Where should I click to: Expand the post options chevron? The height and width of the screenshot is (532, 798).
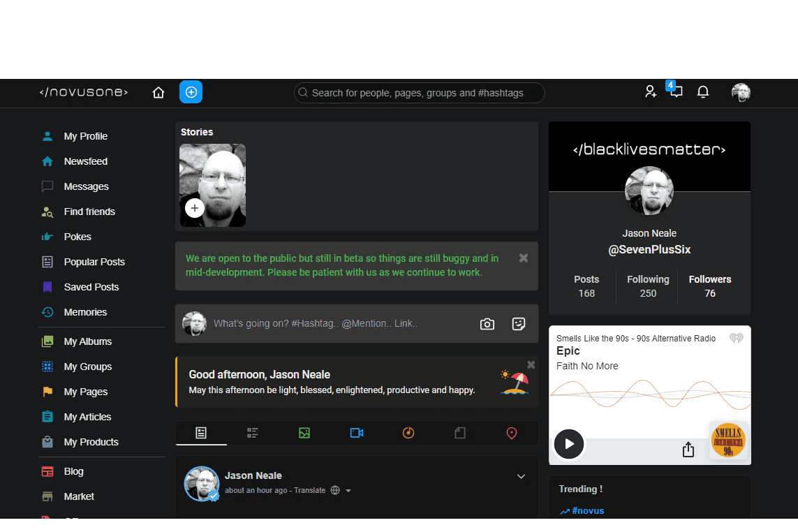[521, 476]
